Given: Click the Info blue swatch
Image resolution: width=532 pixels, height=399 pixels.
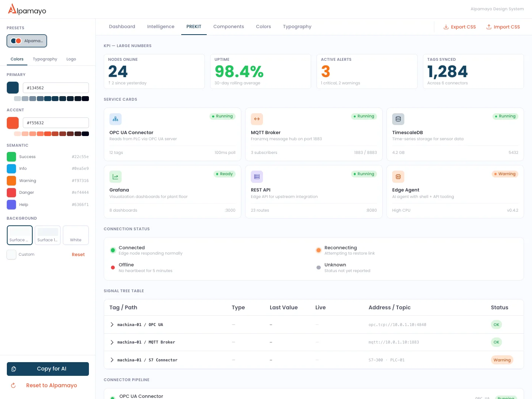Looking at the screenshot, I should pyautogui.click(x=11, y=168).
